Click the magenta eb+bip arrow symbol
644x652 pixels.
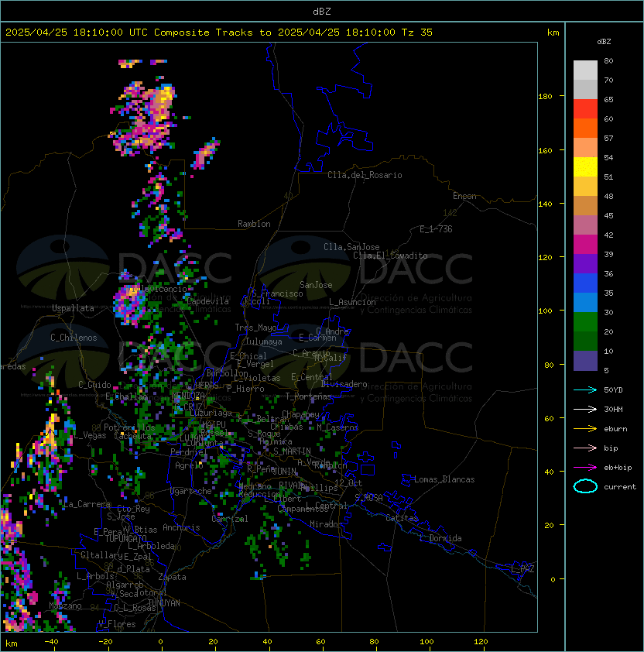tap(585, 468)
